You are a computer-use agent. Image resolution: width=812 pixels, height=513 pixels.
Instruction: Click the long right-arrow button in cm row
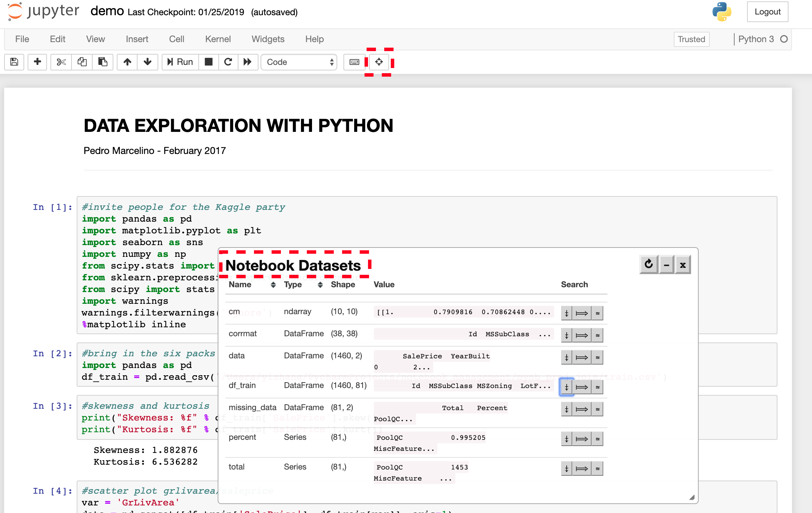pos(582,313)
